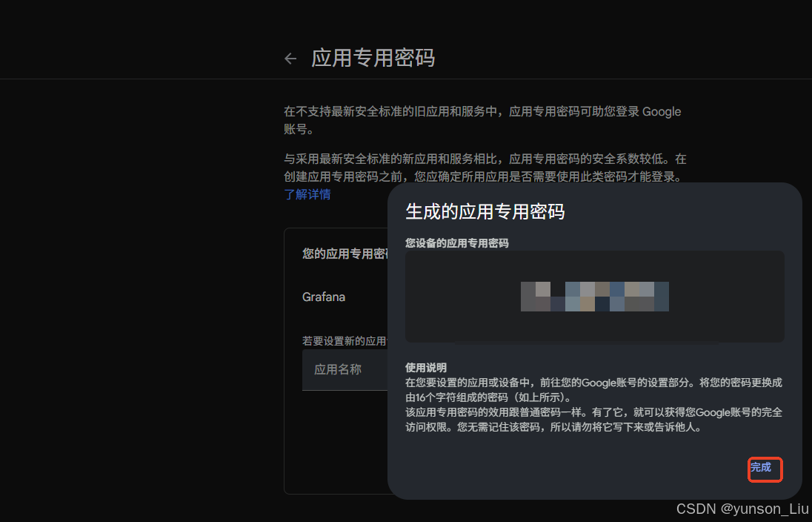The width and height of the screenshot is (812, 522).
Task: Click the blue 了解详情 text
Action: pos(307,194)
